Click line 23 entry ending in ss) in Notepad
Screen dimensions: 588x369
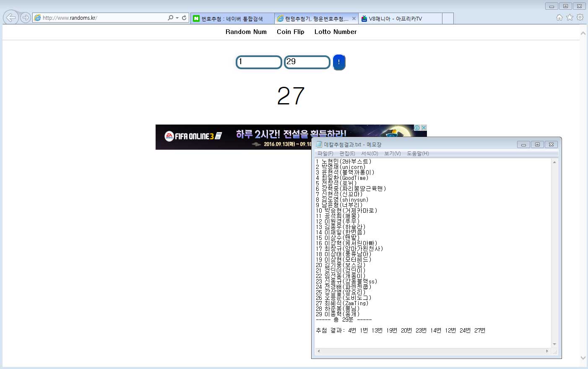pos(346,281)
